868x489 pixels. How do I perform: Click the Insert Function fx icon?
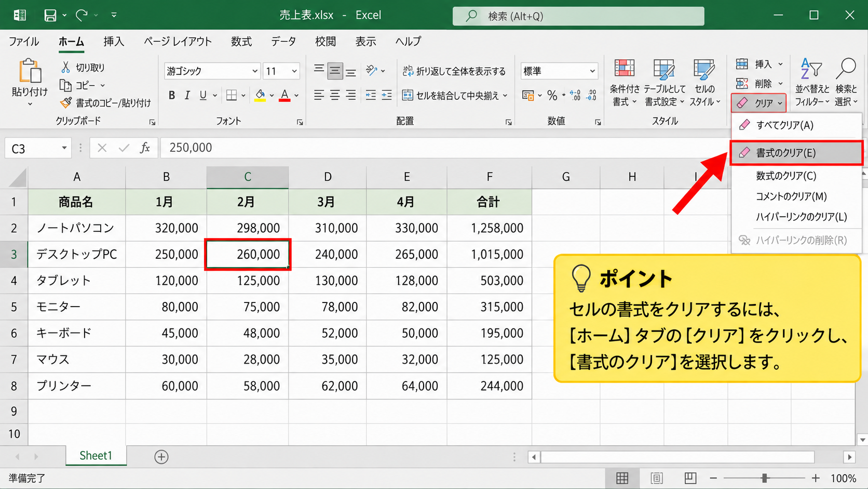(145, 148)
